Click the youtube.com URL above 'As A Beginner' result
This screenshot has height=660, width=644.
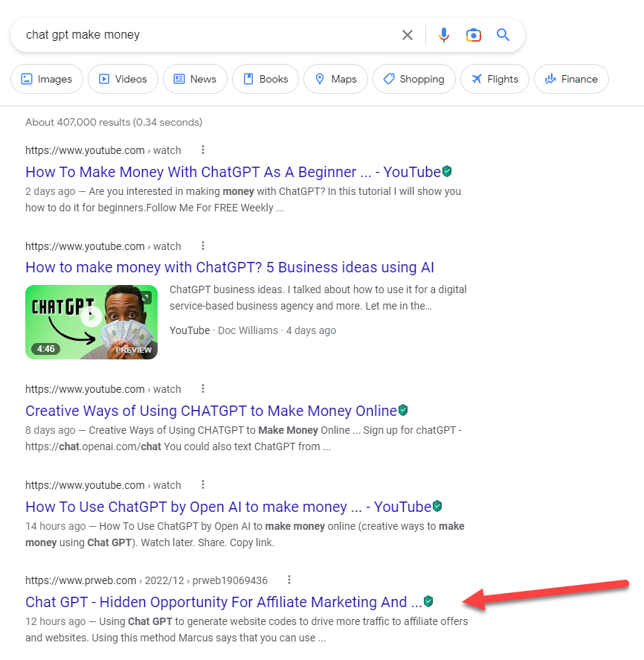(x=103, y=150)
